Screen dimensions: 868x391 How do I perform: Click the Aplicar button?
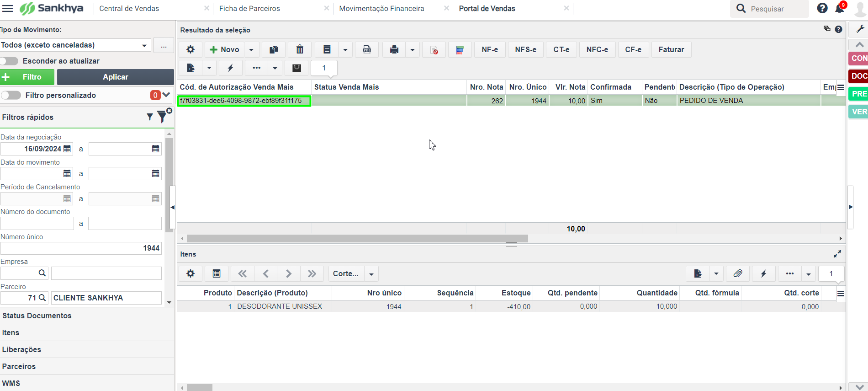[x=116, y=77]
